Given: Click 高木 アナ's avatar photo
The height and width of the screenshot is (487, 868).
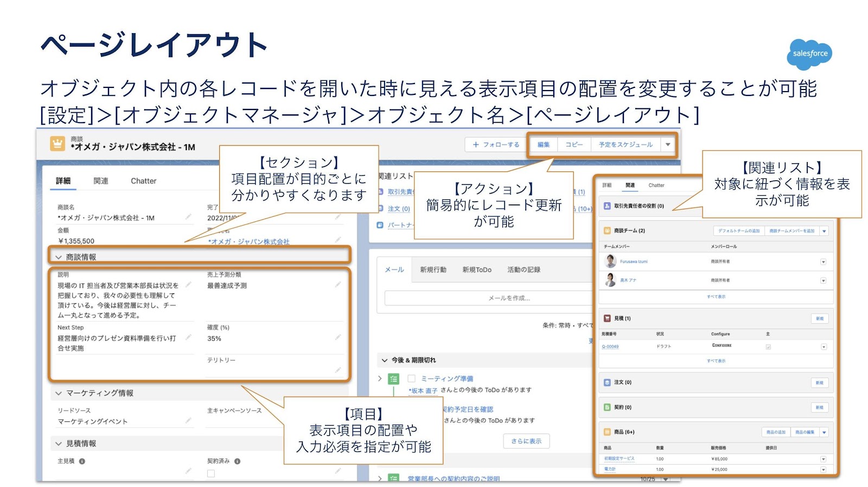Looking at the screenshot, I should 611,280.
